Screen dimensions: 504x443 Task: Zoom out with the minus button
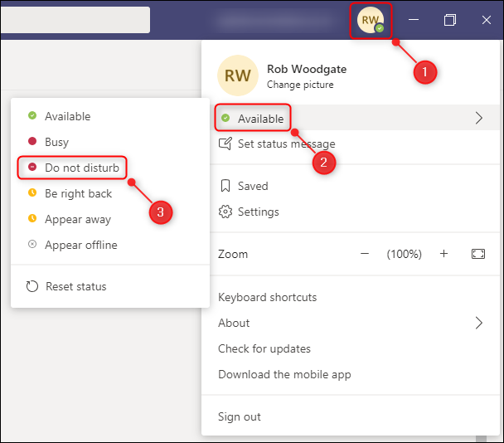[x=364, y=254]
